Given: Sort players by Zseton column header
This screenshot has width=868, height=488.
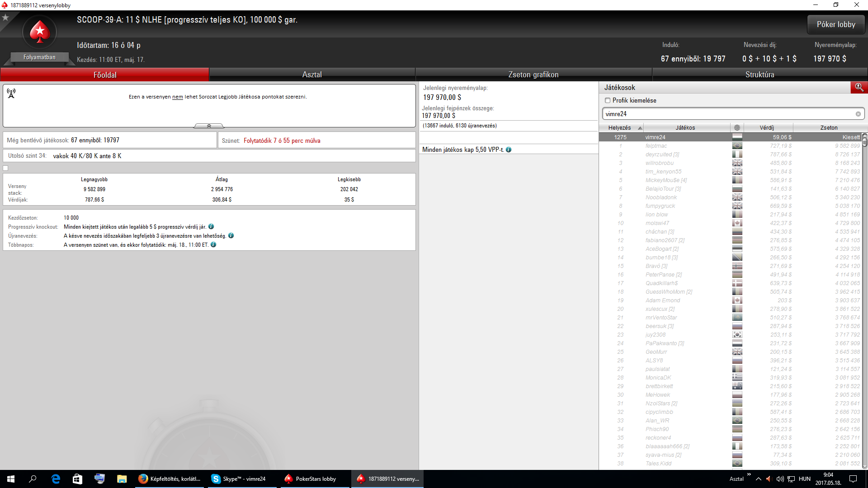Looking at the screenshot, I should click(829, 128).
